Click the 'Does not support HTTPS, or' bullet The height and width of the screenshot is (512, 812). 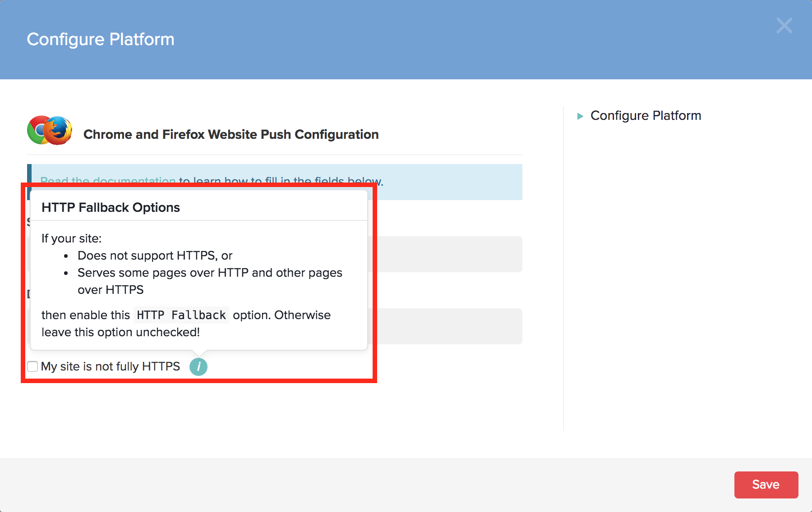point(155,256)
